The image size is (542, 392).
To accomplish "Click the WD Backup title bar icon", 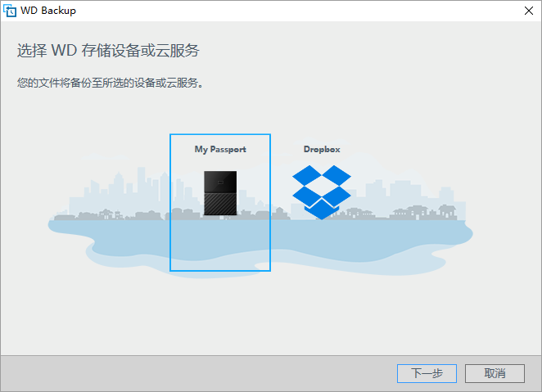I will 10,11.
